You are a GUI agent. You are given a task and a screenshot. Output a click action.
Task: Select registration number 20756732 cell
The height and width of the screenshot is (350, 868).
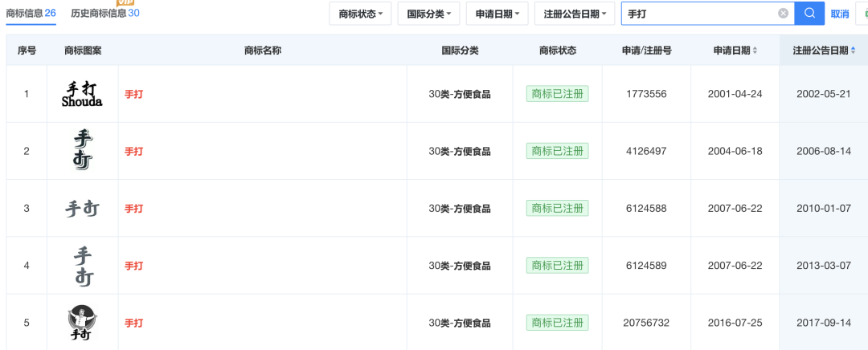point(646,323)
